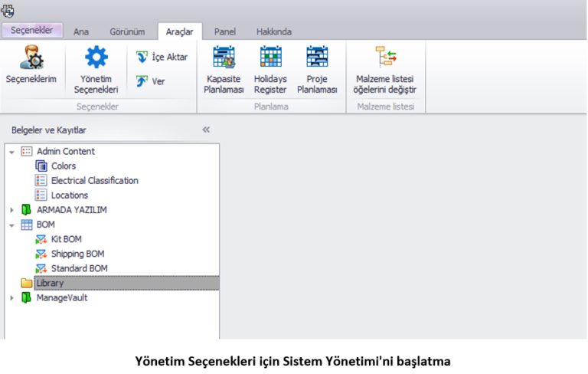Collapse the Belgeler ve Kayıtlar panel

point(206,130)
